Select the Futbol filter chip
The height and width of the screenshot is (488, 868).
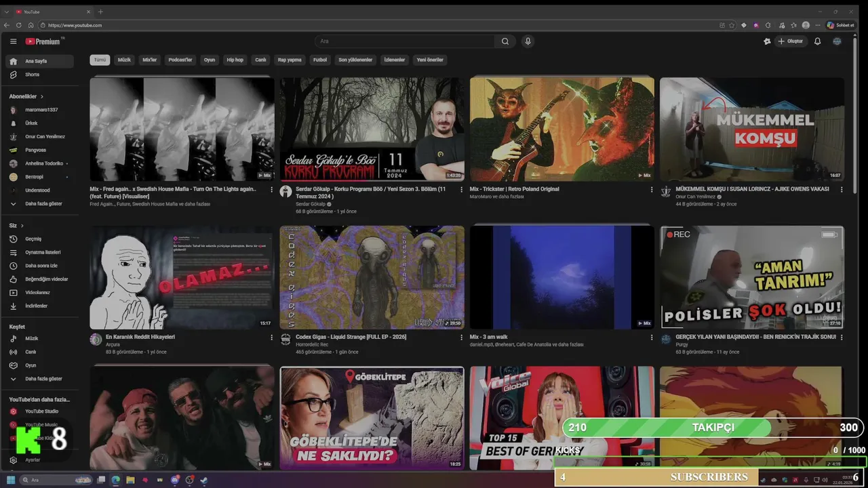point(320,60)
